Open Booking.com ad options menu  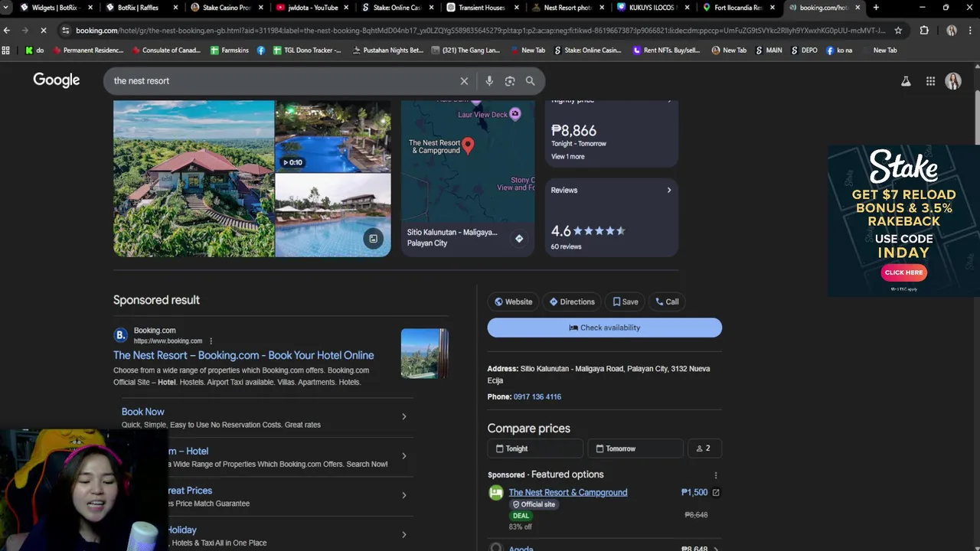[211, 341]
